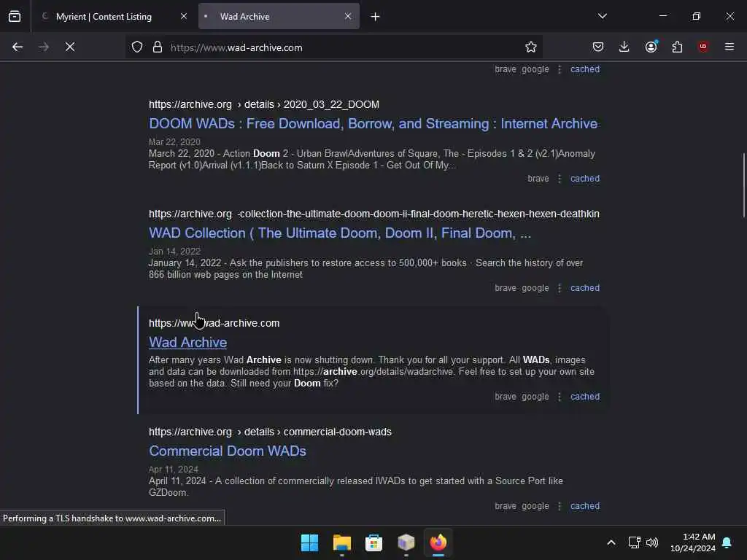
Task: Open notifications bell icon
Action: [x=727, y=542]
